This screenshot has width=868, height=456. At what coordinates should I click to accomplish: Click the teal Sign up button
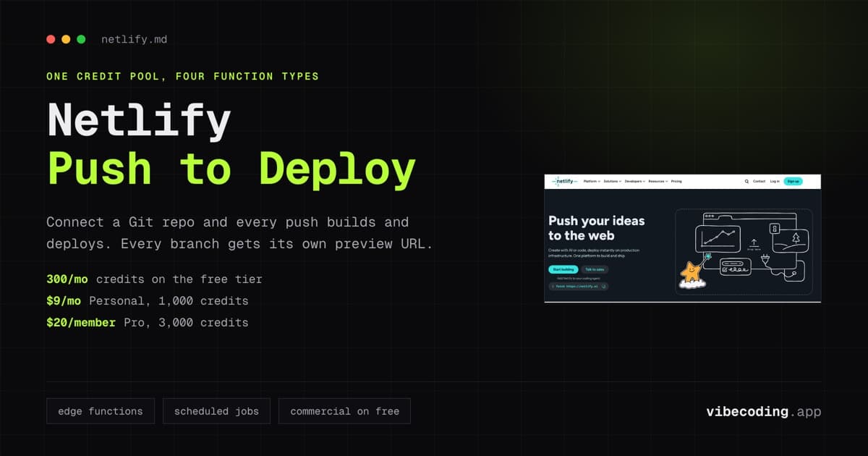pyautogui.click(x=793, y=181)
